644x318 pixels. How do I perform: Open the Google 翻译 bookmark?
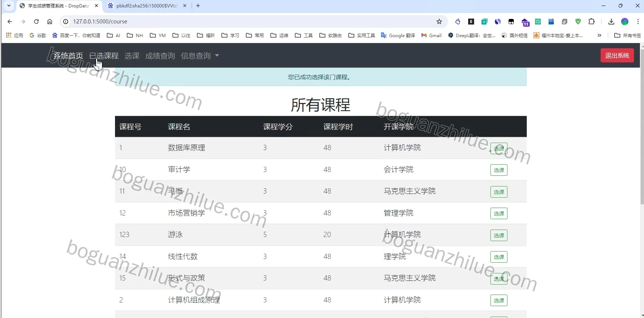(398, 35)
